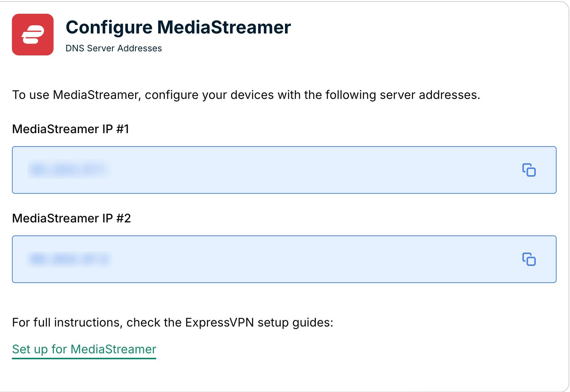Select the blurred address in IP #1 box

(68, 170)
